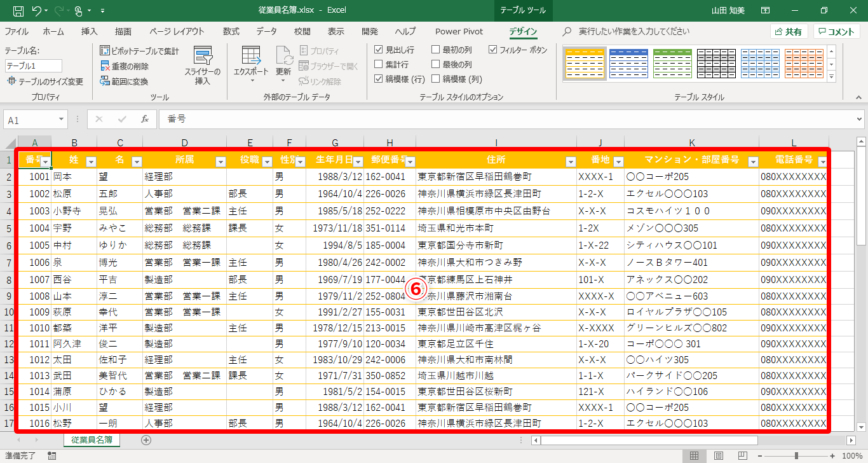
Task: Click the 100% zoom level
Action: 851,455
